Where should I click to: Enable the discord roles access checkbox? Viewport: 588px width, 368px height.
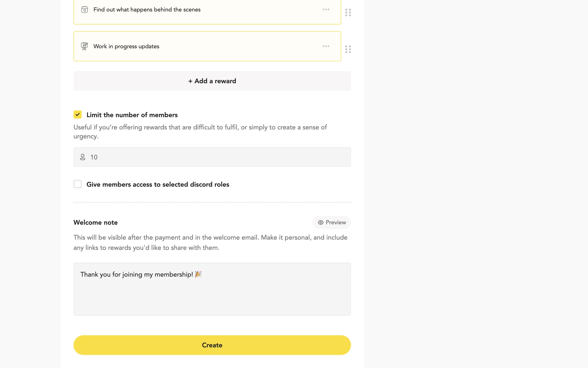(x=77, y=184)
